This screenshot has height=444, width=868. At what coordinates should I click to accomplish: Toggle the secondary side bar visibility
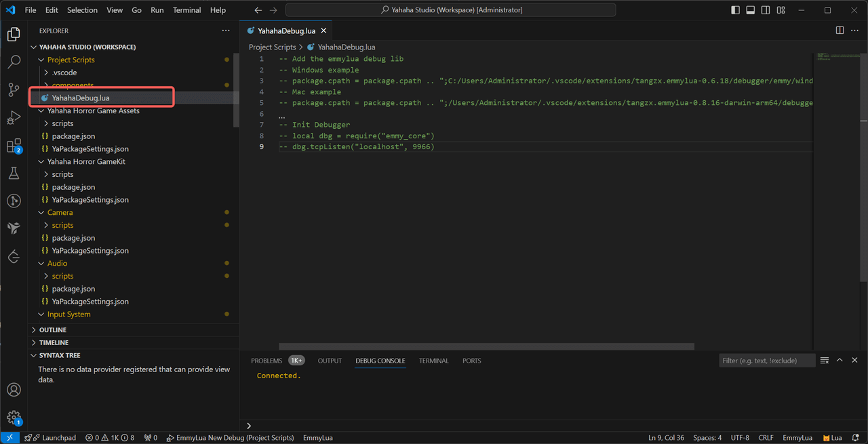(x=766, y=10)
